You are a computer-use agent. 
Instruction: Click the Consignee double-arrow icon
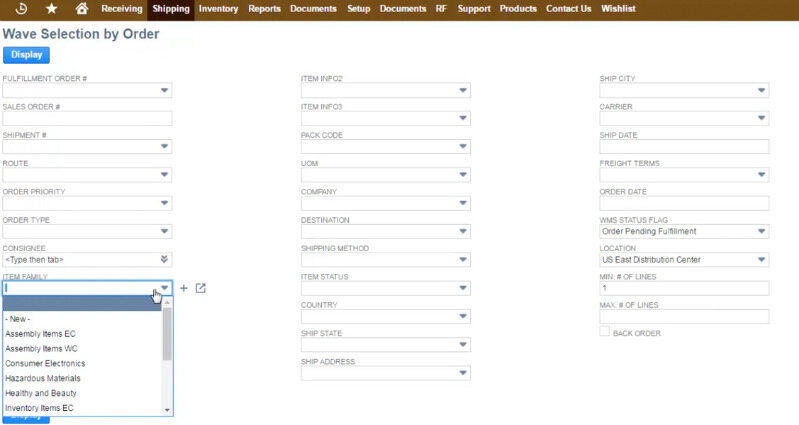(x=164, y=260)
